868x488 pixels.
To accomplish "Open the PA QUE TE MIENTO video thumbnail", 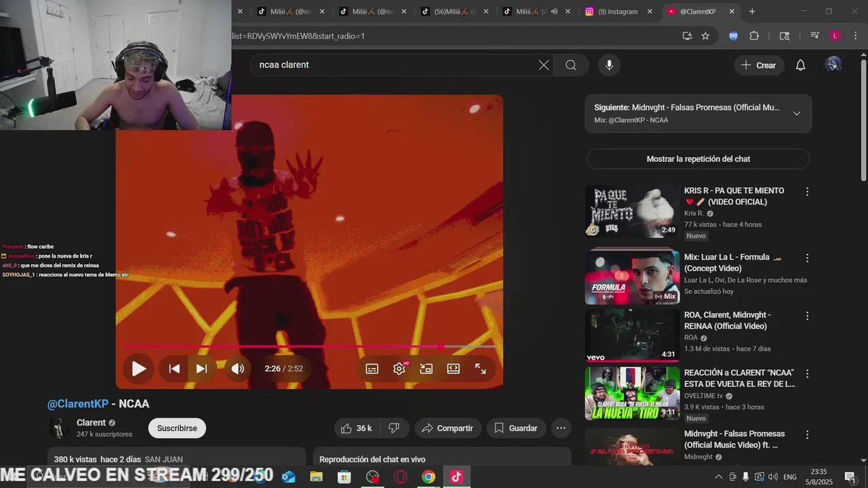I will coord(632,211).
